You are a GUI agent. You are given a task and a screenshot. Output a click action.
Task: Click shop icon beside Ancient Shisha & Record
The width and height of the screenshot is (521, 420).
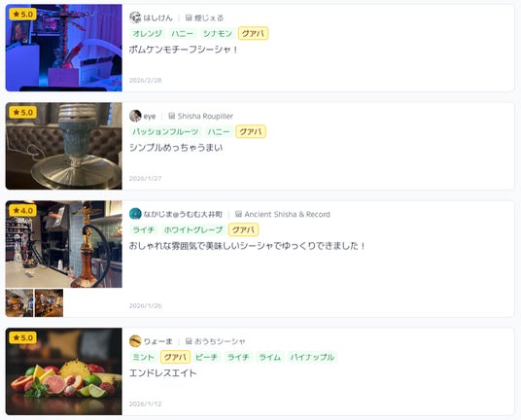(x=238, y=214)
